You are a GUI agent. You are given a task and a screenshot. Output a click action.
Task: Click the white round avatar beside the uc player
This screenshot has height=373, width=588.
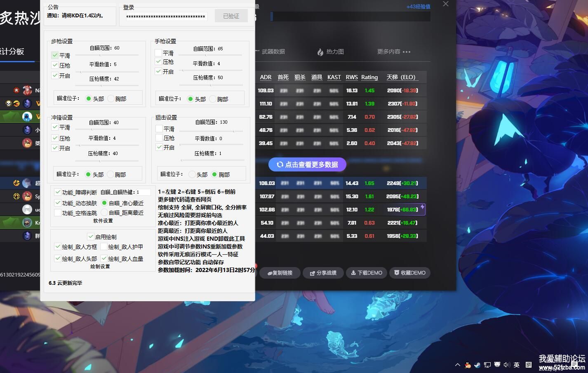pos(27,209)
